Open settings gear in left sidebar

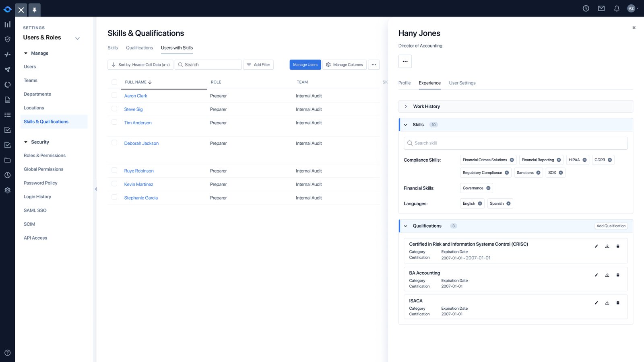[x=7, y=190]
